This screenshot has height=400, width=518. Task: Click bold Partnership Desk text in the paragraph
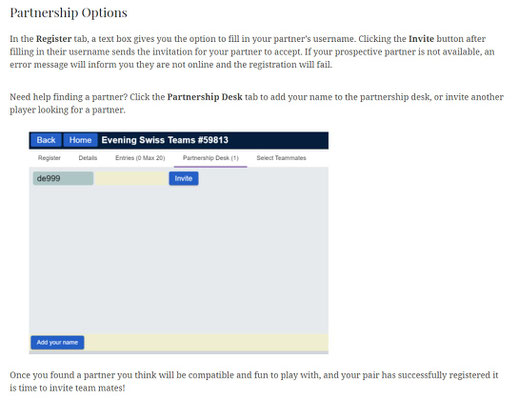click(x=205, y=97)
